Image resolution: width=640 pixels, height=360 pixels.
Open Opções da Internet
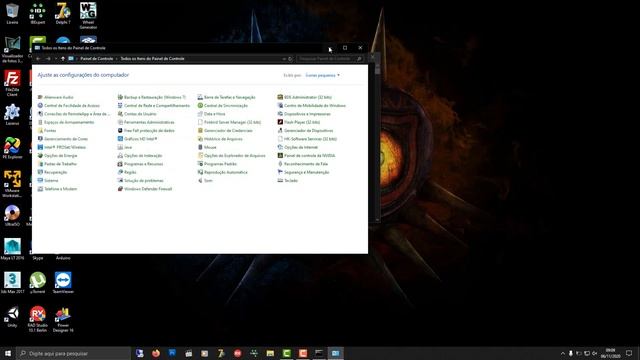pyautogui.click(x=298, y=147)
